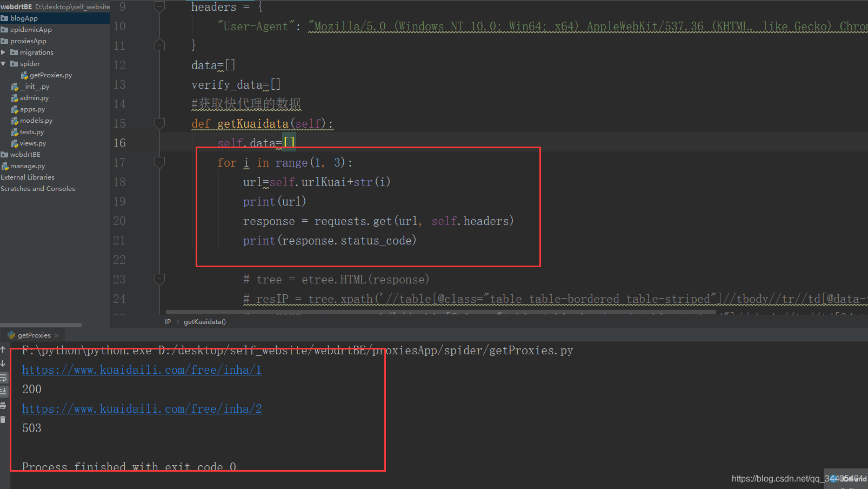The width and height of the screenshot is (868, 489).
Task: Fold the getKuaidata function at line 15
Action: click(x=159, y=123)
